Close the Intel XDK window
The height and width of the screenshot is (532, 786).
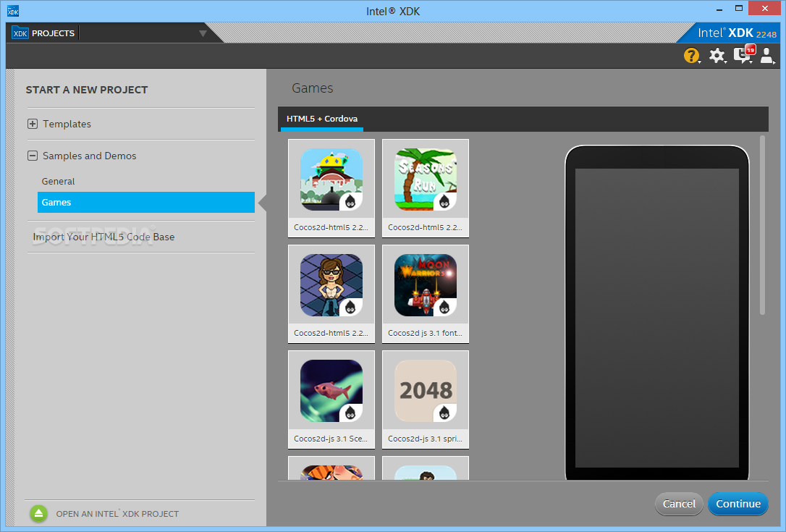click(x=765, y=9)
